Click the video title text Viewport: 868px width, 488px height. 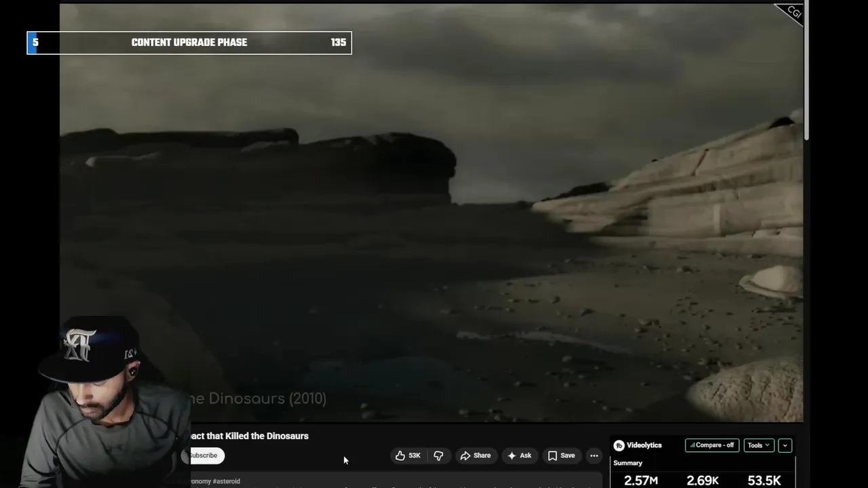coord(248,436)
